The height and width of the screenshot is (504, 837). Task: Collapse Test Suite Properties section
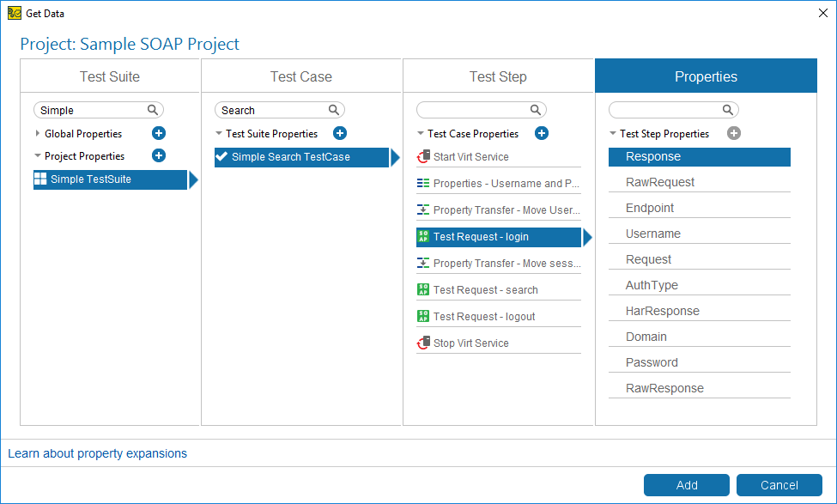click(218, 133)
